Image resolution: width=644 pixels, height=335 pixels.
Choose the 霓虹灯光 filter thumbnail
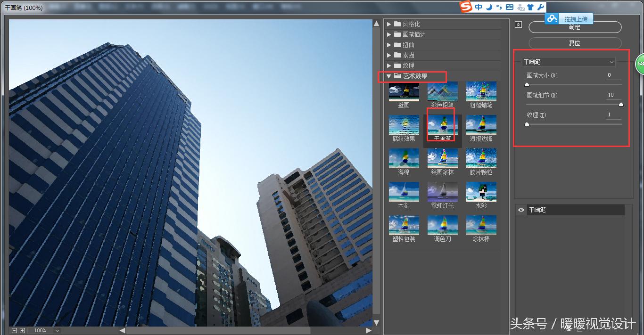(x=442, y=192)
